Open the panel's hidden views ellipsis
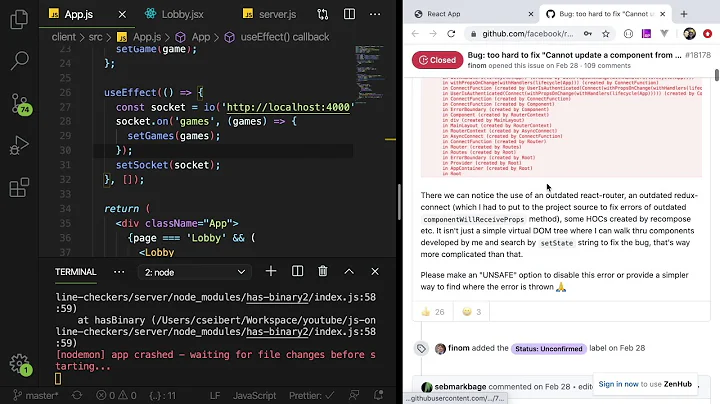720x404 pixels. [x=119, y=272]
